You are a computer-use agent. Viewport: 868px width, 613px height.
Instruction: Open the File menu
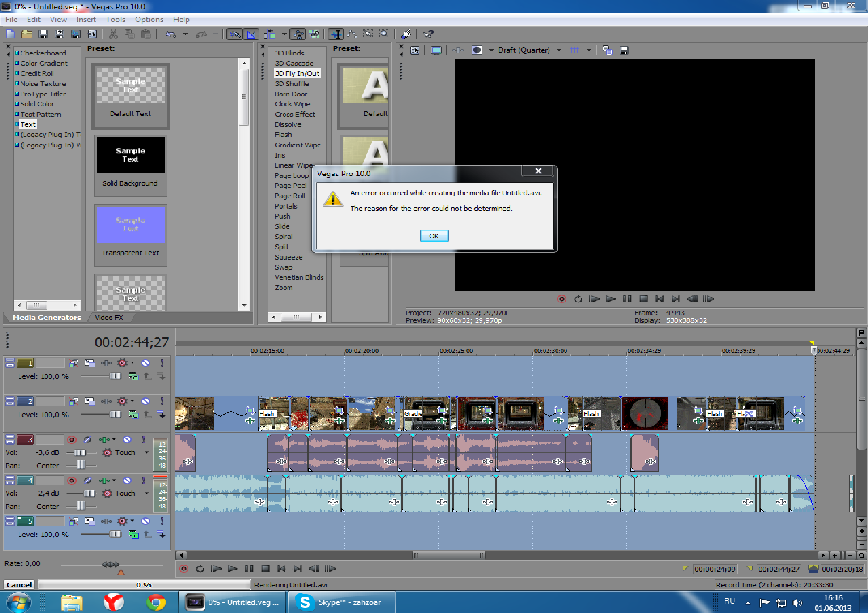point(11,19)
